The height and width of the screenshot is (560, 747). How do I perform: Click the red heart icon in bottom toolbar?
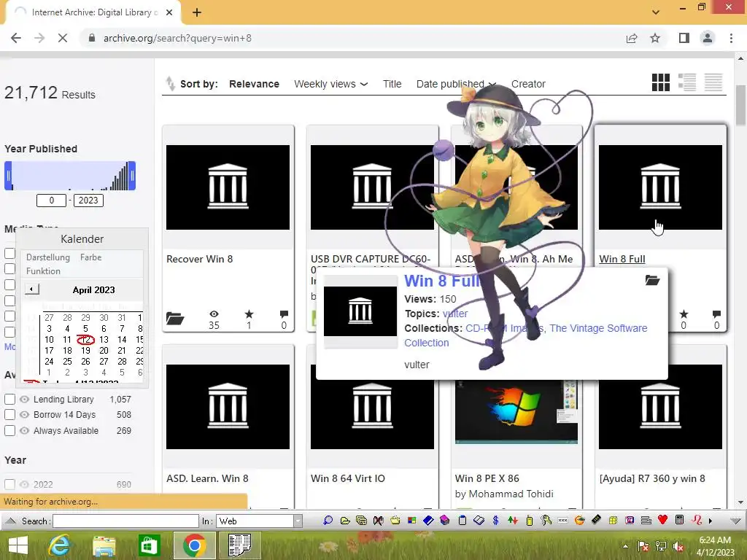(x=662, y=520)
